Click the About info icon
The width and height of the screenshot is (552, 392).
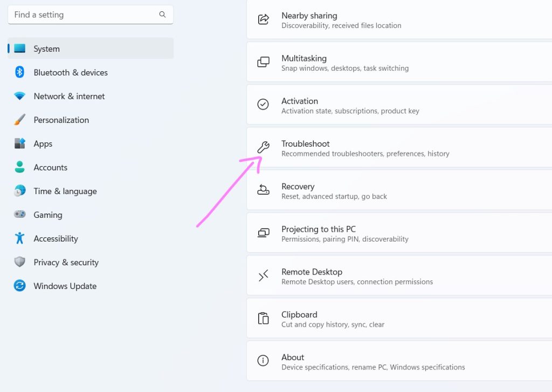[x=263, y=361]
